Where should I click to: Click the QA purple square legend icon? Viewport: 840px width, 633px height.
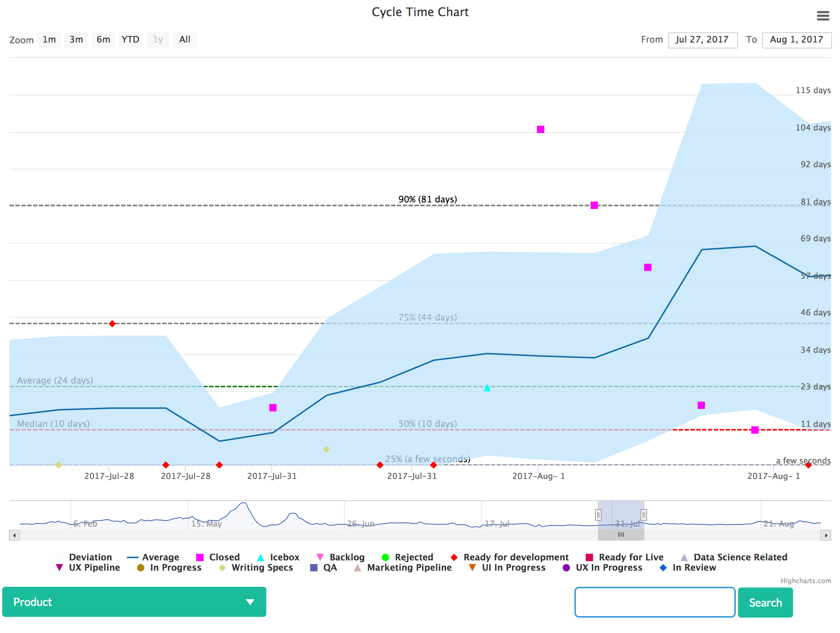pyautogui.click(x=313, y=568)
